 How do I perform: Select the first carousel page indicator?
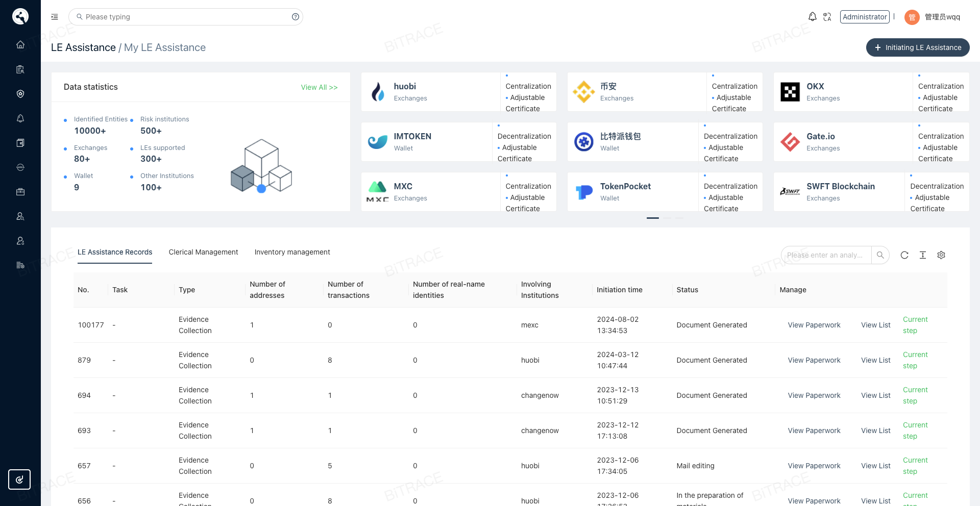653,218
